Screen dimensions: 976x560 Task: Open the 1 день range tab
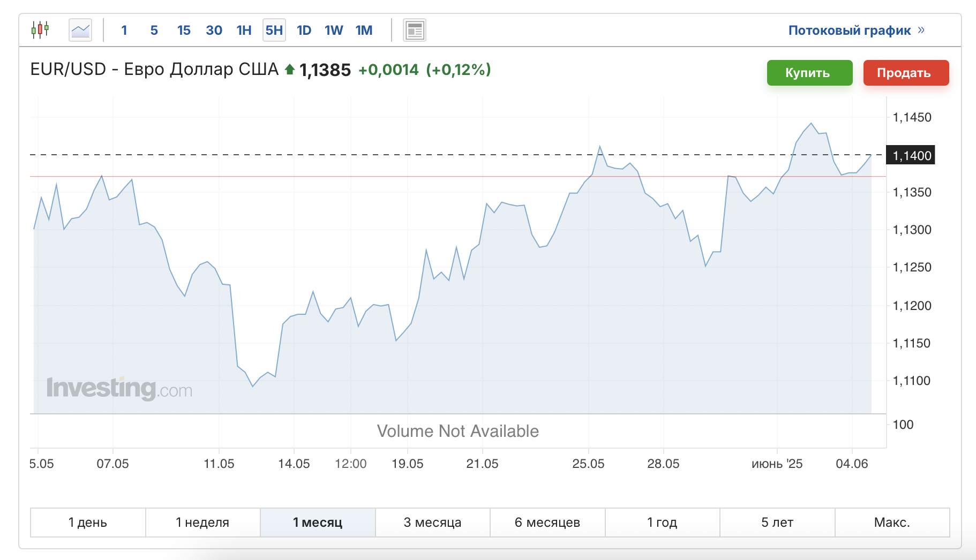point(88,523)
